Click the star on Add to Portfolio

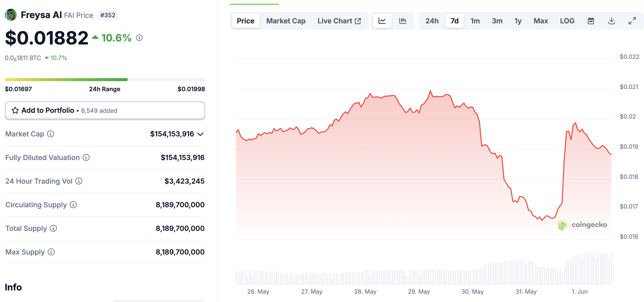(x=15, y=110)
